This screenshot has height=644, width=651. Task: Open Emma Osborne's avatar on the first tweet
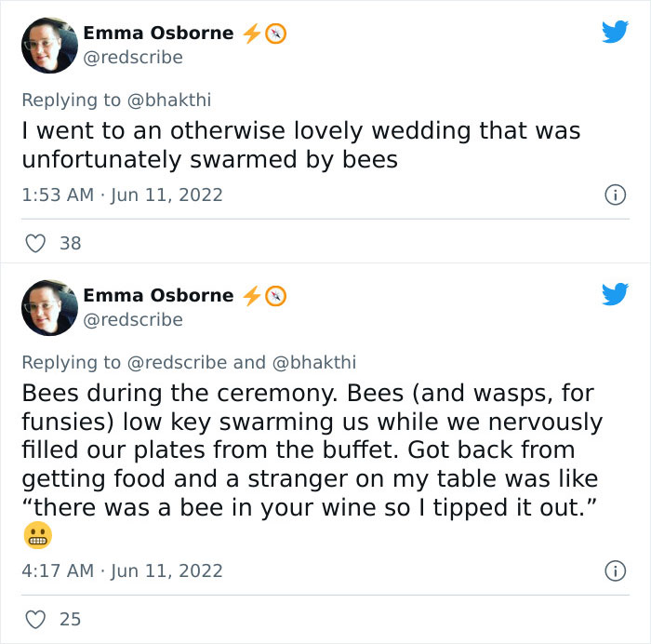(x=49, y=45)
